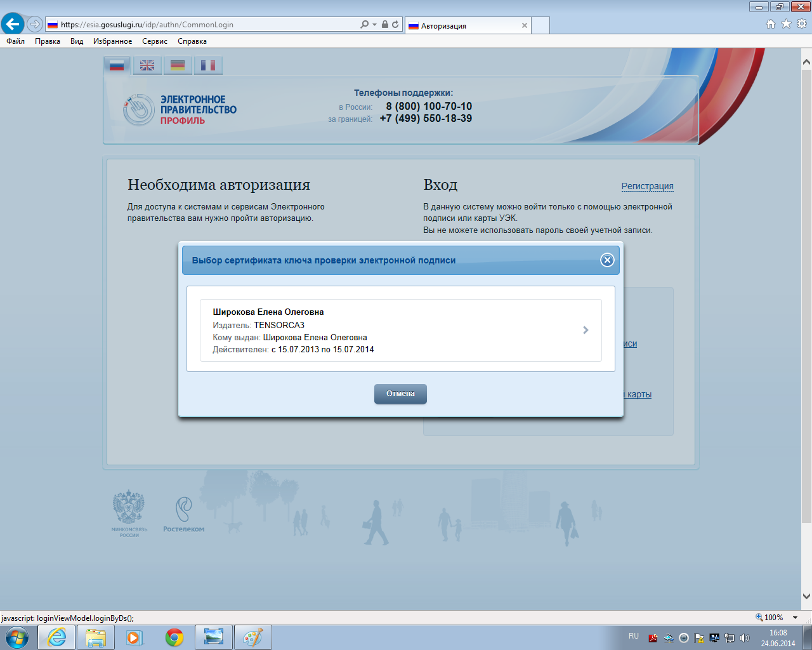The image size is (812, 650).
Task: Launch Google Chrome from the taskbar
Action: pyautogui.click(x=174, y=637)
